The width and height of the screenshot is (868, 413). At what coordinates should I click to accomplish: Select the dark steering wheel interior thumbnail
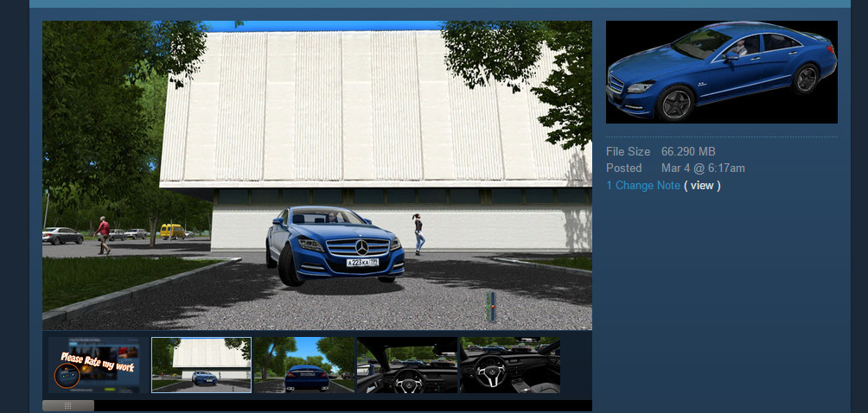coord(510,365)
